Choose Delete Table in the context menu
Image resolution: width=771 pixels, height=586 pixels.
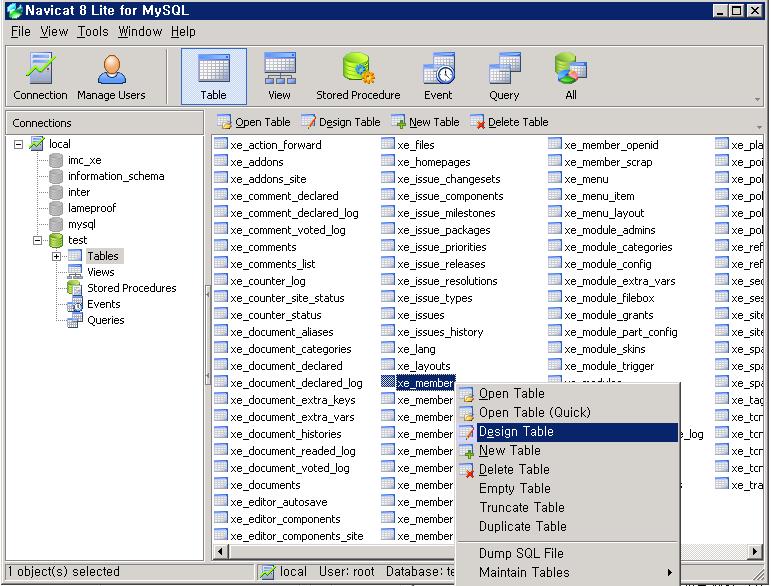[568, 469]
